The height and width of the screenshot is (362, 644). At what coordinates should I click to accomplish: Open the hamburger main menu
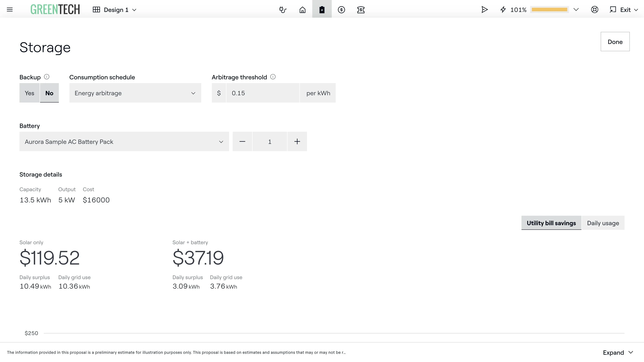(10, 10)
